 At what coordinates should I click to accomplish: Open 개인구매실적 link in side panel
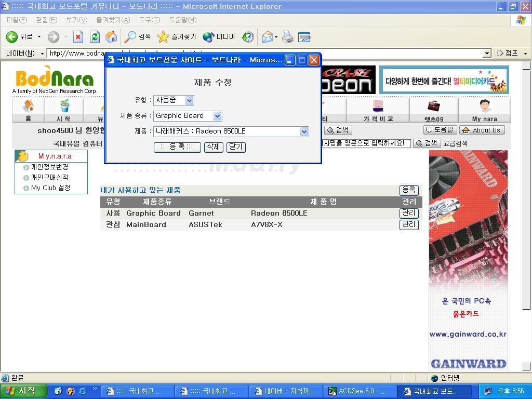[x=49, y=178]
